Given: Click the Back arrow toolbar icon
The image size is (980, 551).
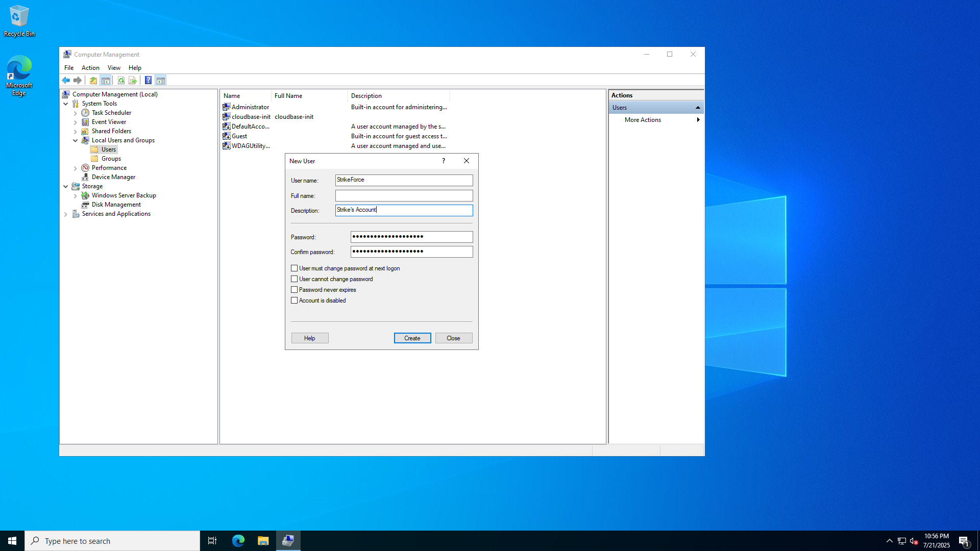Looking at the screenshot, I should 66,80.
